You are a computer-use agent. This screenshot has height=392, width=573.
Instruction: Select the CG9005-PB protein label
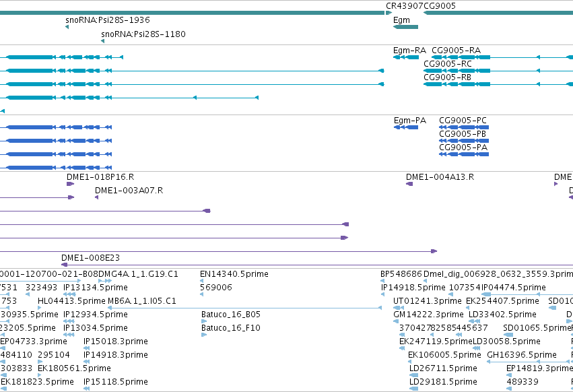pos(463,134)
